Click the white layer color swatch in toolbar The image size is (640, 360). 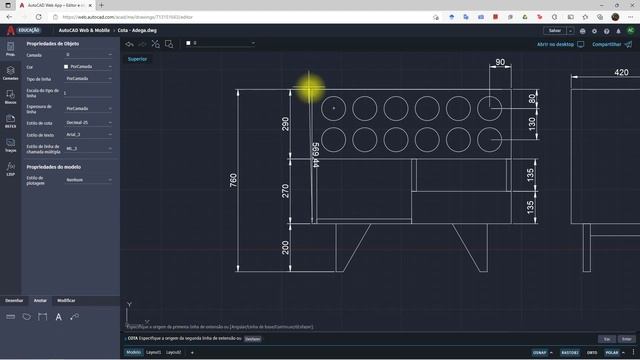188,43
